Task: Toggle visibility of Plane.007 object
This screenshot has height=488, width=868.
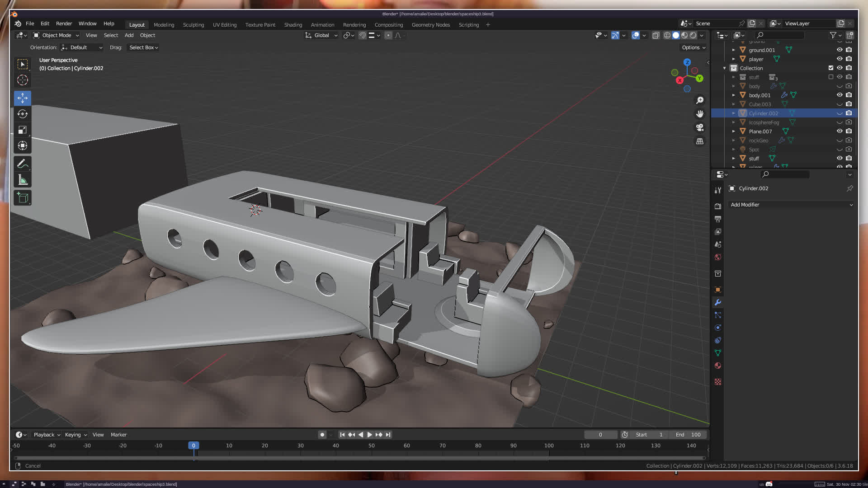Action: (x=840, y=131)
